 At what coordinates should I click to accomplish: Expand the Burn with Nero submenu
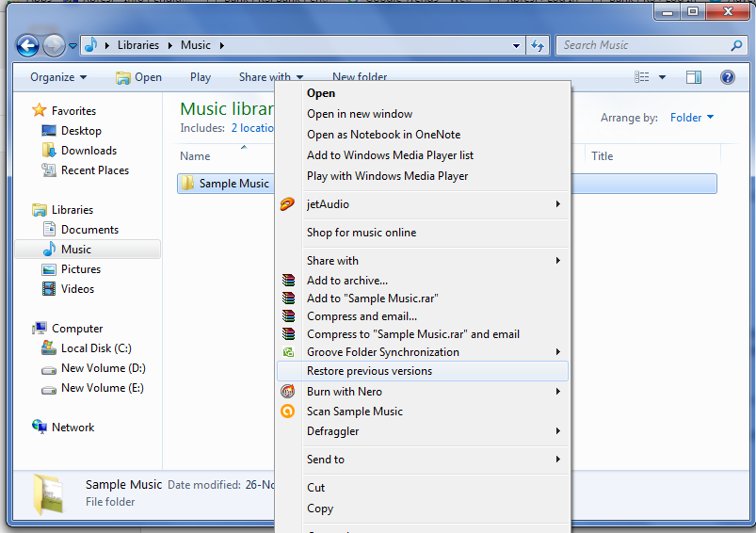(424, 391)
